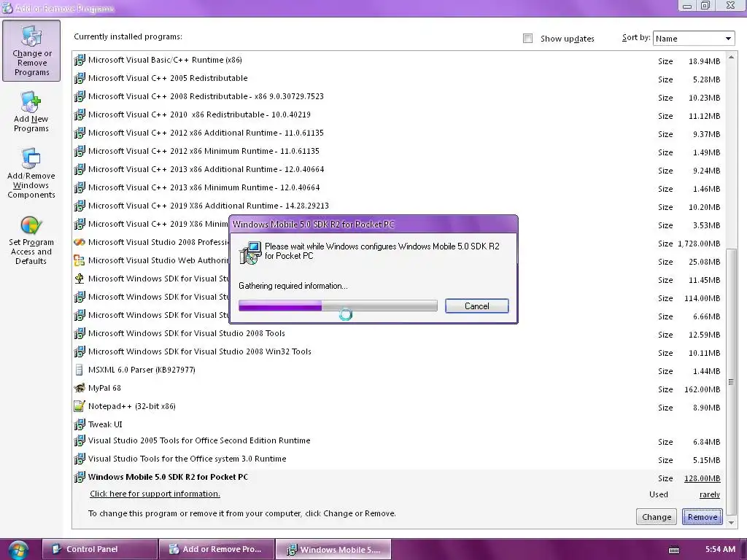747x560 pixels.
Task: Click the 128.00MB size link
Action: (703, 478)
